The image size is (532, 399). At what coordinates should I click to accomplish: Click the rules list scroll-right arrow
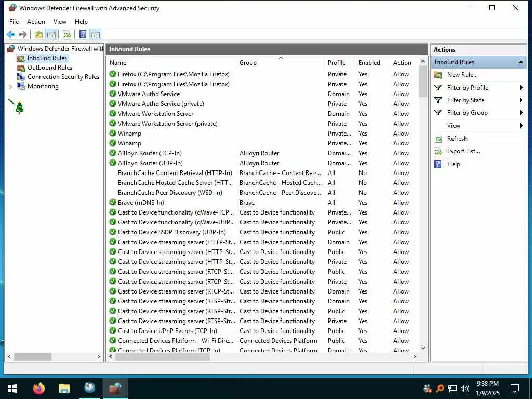[x=414, y=357]
